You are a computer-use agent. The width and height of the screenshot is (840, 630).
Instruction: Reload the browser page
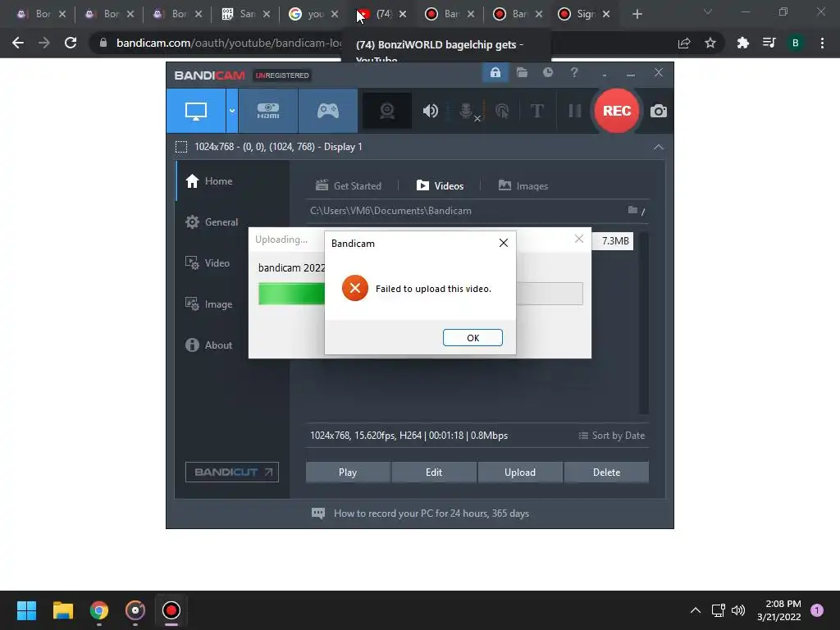pyautogui.click(x=71, y=43)
